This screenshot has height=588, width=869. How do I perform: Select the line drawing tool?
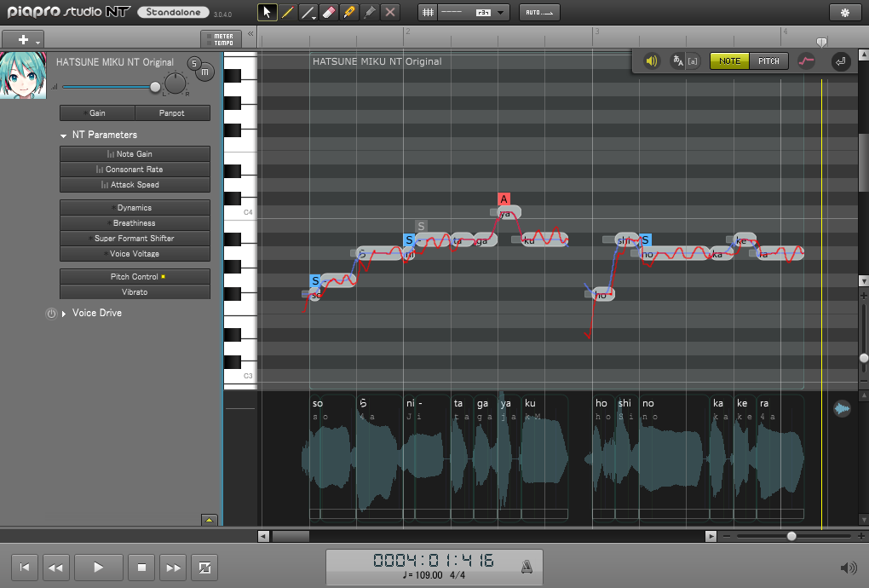(308, 12)
